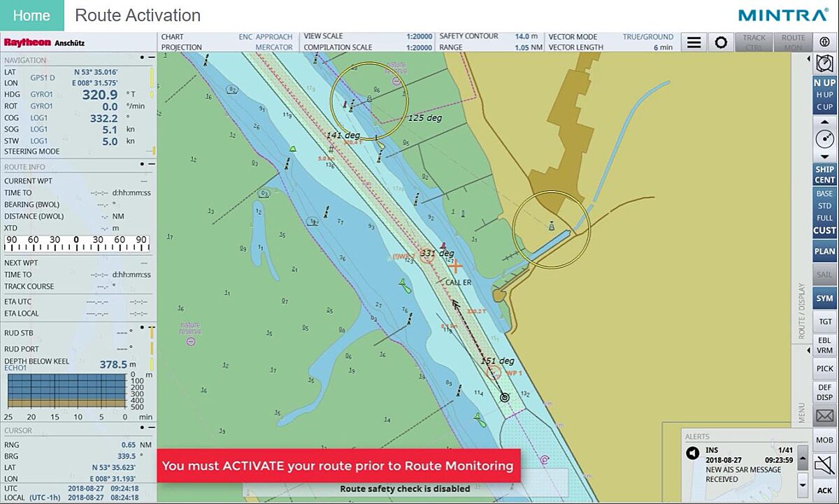This screenshot has width=839, height=504.
Task: Click the ENC APPROACH chart type
Action: [x=266, y=36]
